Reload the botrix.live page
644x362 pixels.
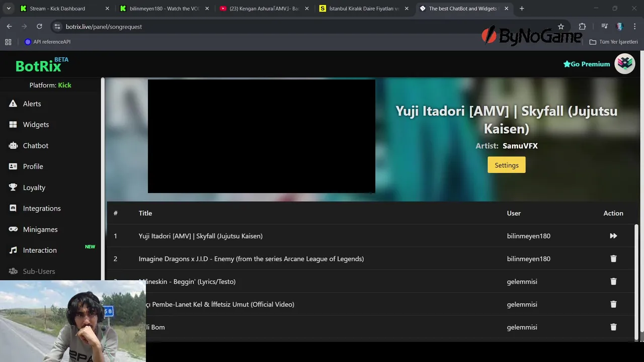click(39, 27)
